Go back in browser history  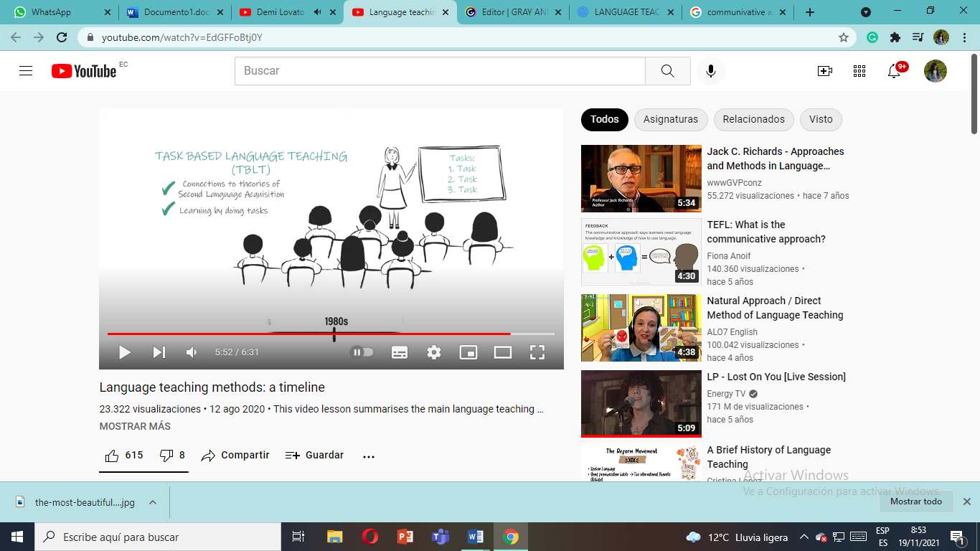coord(16,37)
